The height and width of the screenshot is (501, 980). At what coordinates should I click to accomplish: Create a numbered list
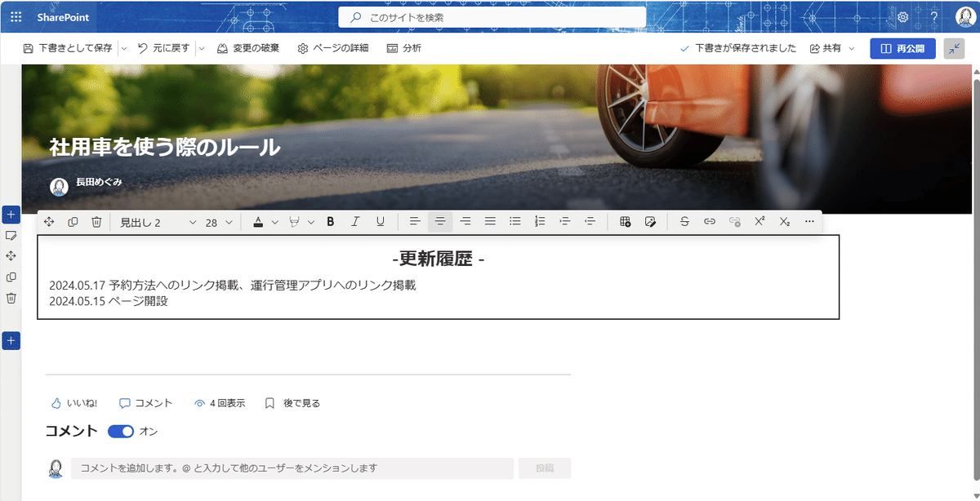click(x=540, y=222)
